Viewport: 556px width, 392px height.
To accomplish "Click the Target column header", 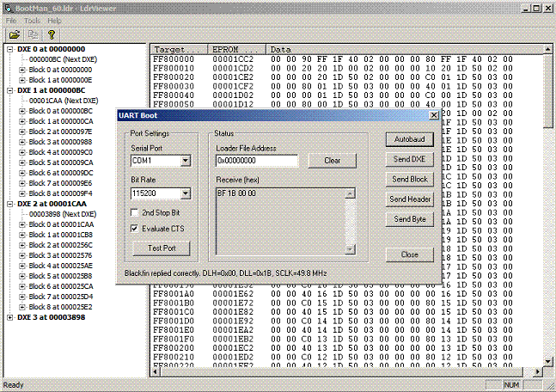I will 180,49.
